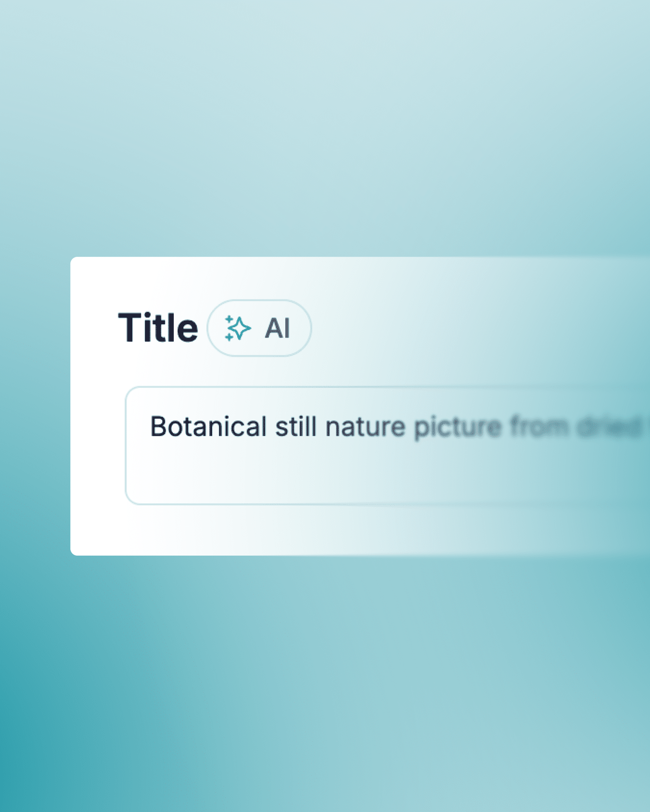Screen dimensions: 650x812
Task: Click the large four-point star of the sparkle icon
Action: 240,328
